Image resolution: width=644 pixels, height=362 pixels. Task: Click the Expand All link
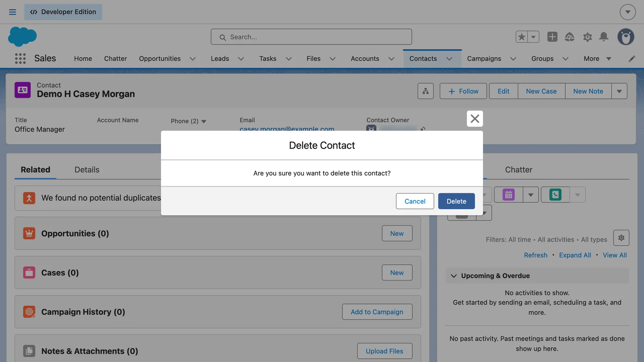(575, 255)
